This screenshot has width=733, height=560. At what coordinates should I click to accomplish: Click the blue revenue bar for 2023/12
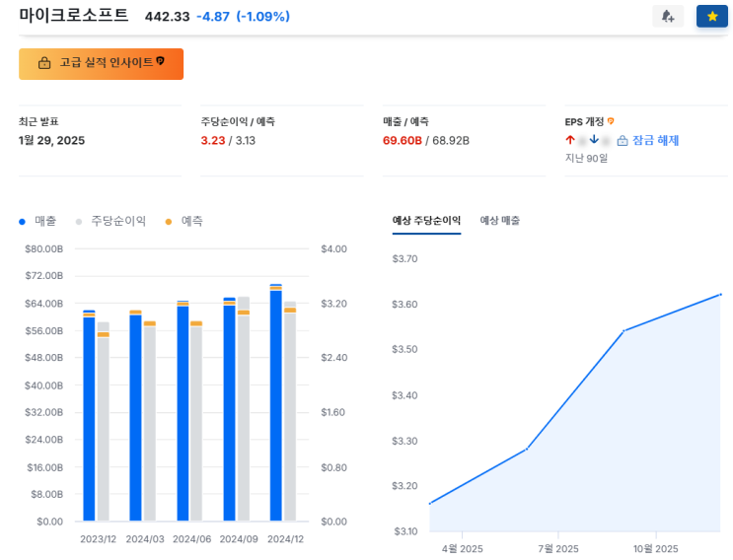(89, 415)
